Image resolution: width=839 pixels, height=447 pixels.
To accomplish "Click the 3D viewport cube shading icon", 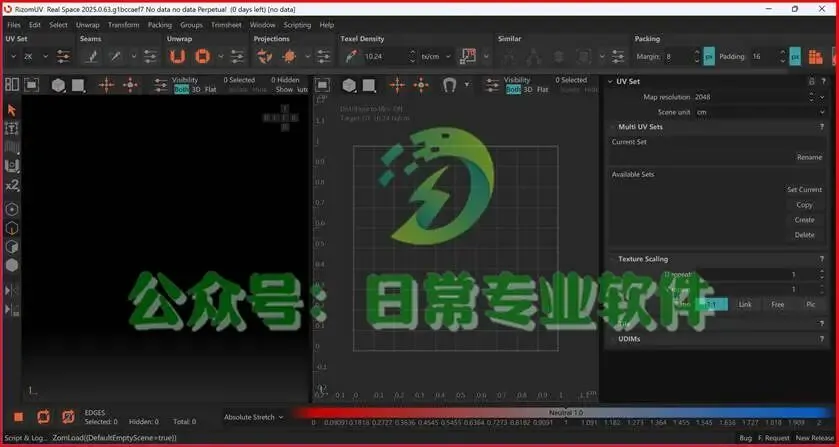I will point(58,85).
